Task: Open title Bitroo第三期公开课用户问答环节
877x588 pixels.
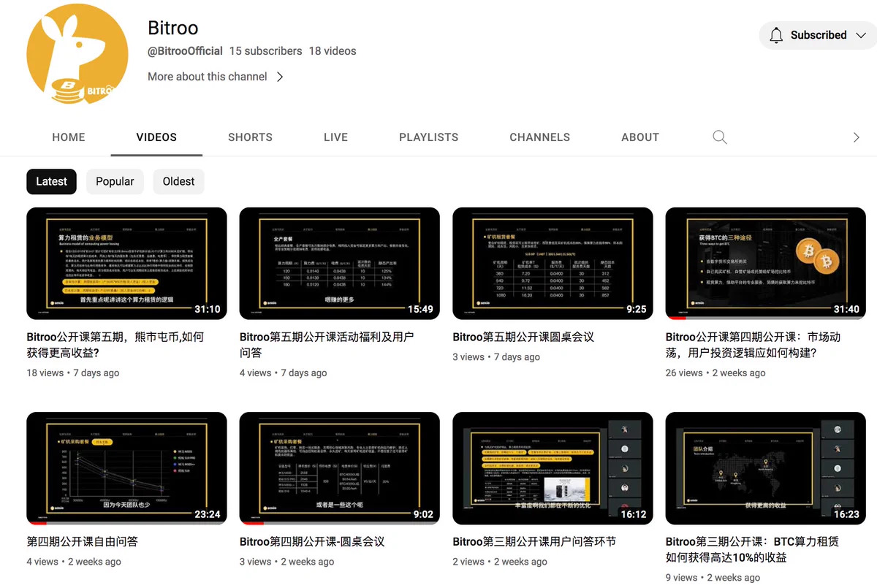Action: [x=534, y=542]
